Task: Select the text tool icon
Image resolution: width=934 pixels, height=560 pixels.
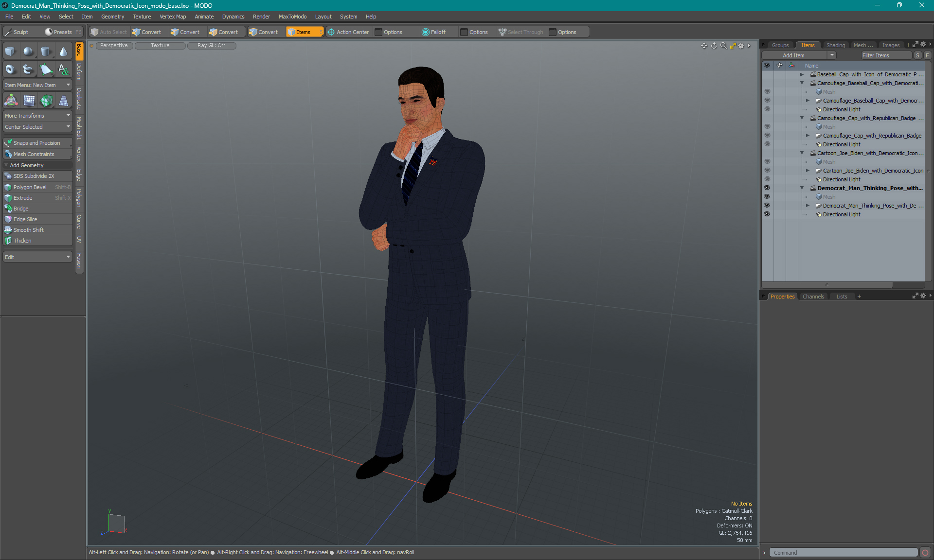Action: coord(63,70)
